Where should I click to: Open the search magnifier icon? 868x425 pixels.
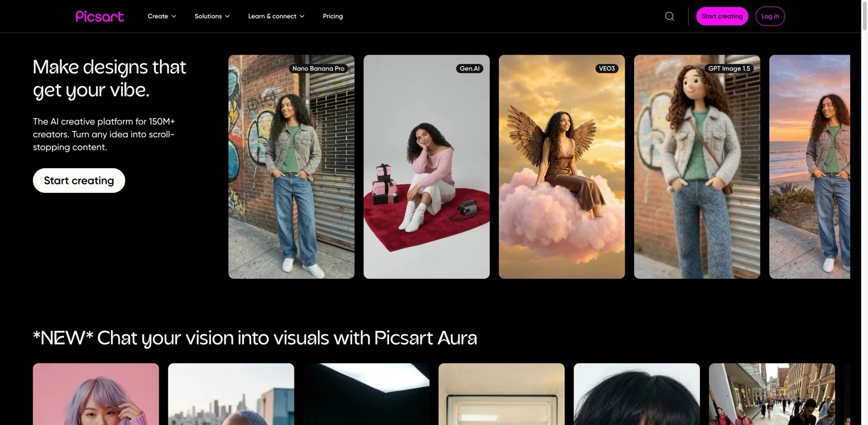click(x=670, y=16)
